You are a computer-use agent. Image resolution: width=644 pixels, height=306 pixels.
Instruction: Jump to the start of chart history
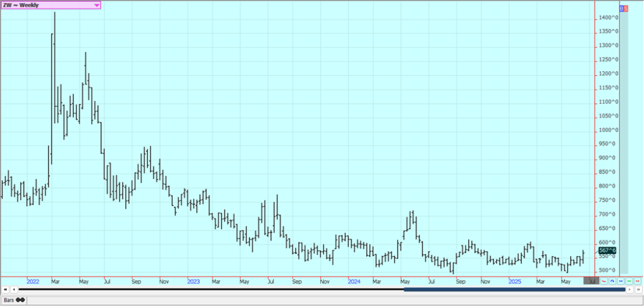point(5,290)
